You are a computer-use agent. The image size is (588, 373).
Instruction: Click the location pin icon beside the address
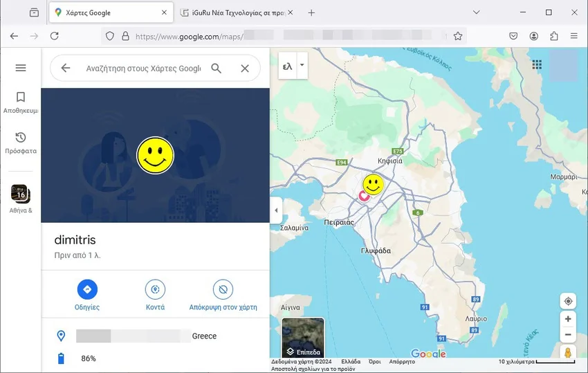click(x=61, y=336)
